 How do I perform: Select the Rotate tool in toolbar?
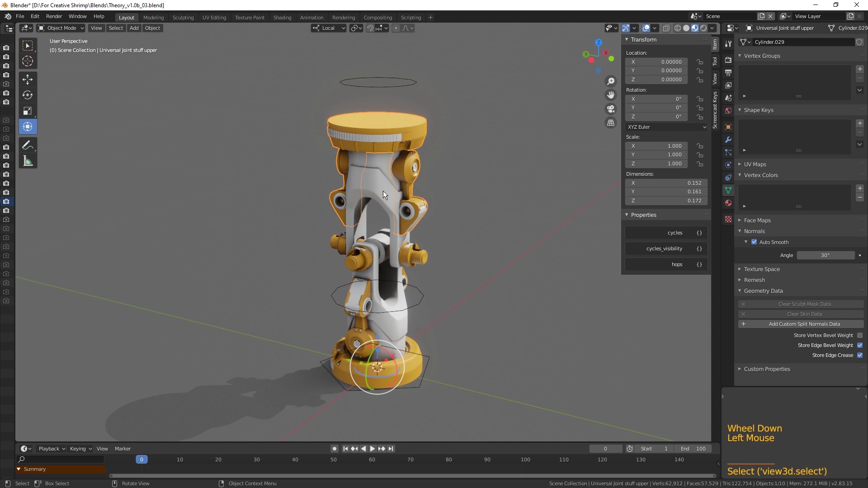[28, 95]
